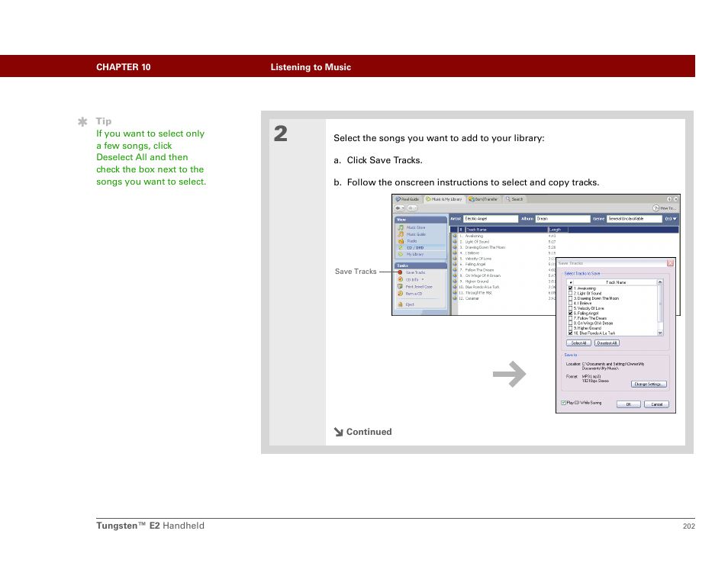
Task: Click the speaker icon beside Caramar track
Action: pyautogui.click(x=455, y=298)
